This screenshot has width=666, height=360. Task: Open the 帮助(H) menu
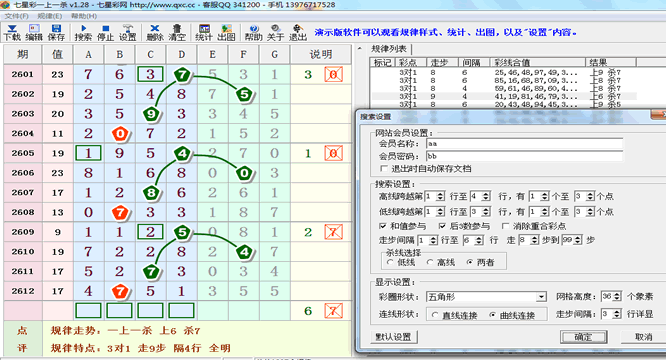(84, 16)
